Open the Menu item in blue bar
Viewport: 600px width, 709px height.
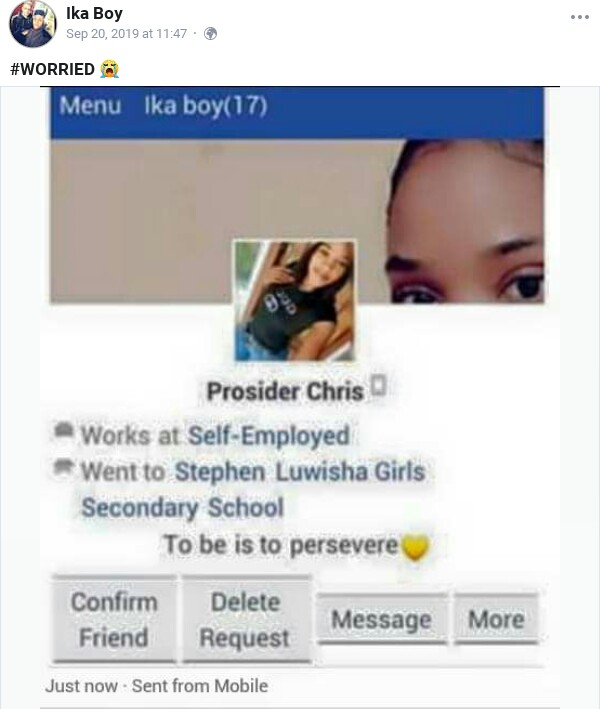coord(90,106)
